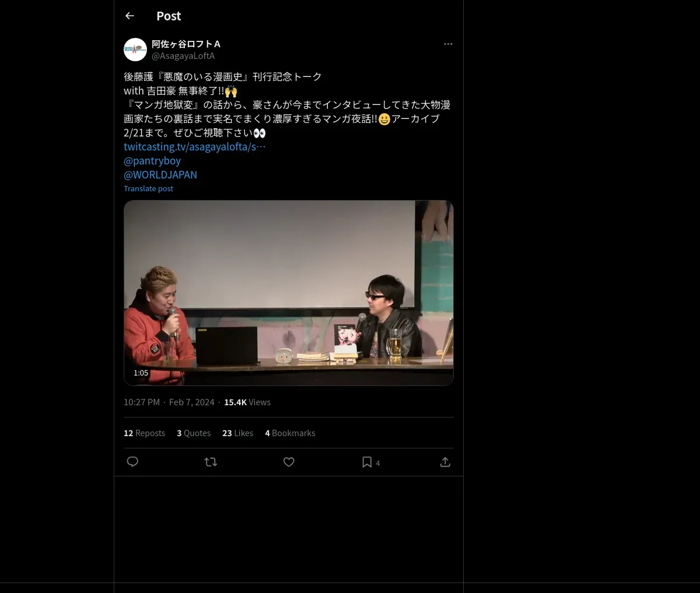Open the three-dot more options menu

coord(448,44)
